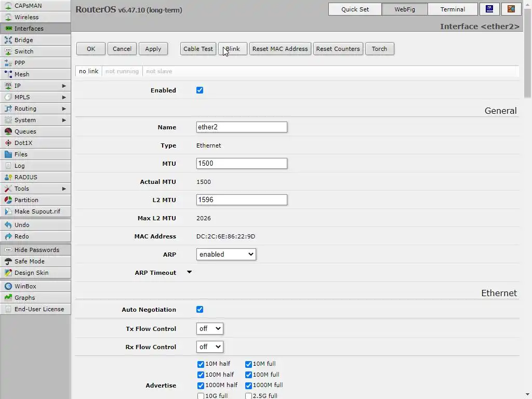Click the PPP icon in sidebar

[8, 63]
